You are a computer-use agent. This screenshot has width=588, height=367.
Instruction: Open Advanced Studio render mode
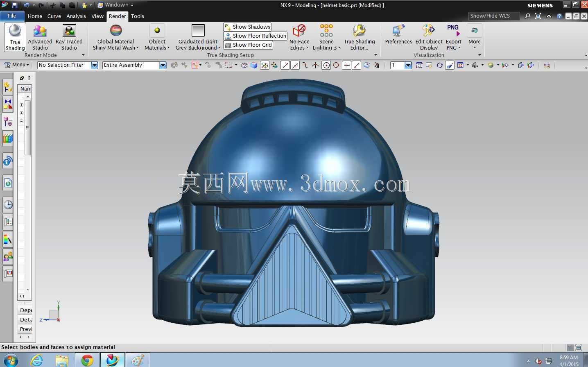40,37
